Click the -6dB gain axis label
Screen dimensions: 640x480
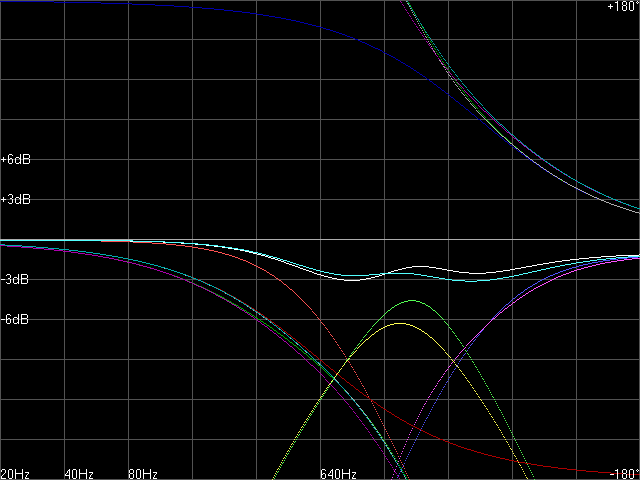pyautogui.click(x=15, y=320)
